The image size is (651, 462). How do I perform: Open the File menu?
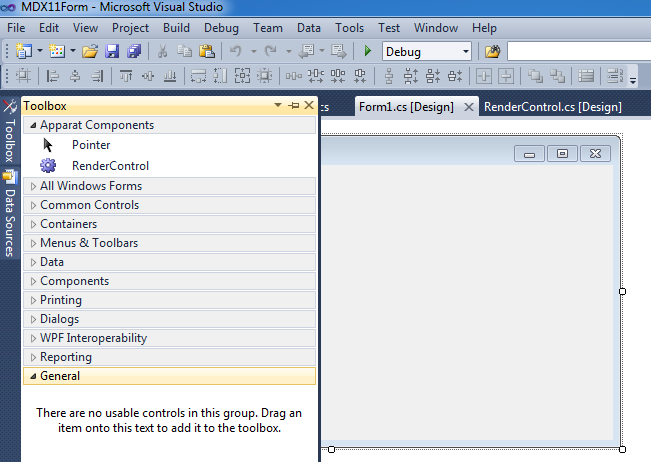point(16,28)
